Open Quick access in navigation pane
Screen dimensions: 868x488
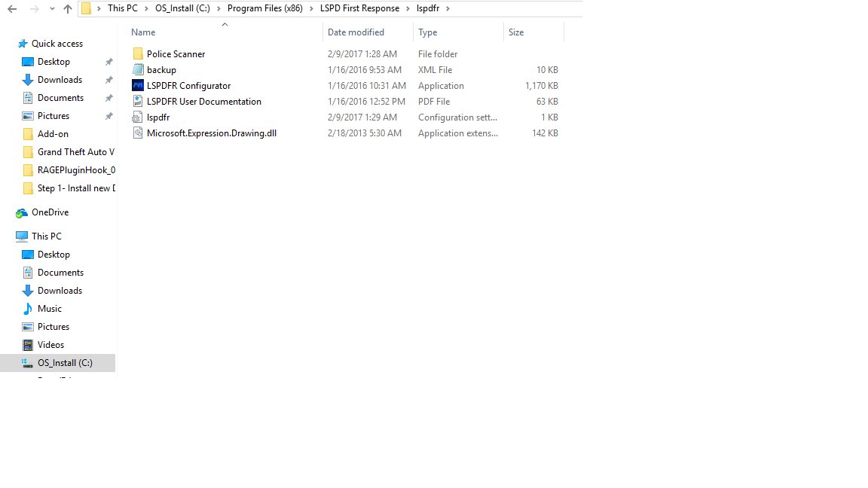tap(57, 44)
